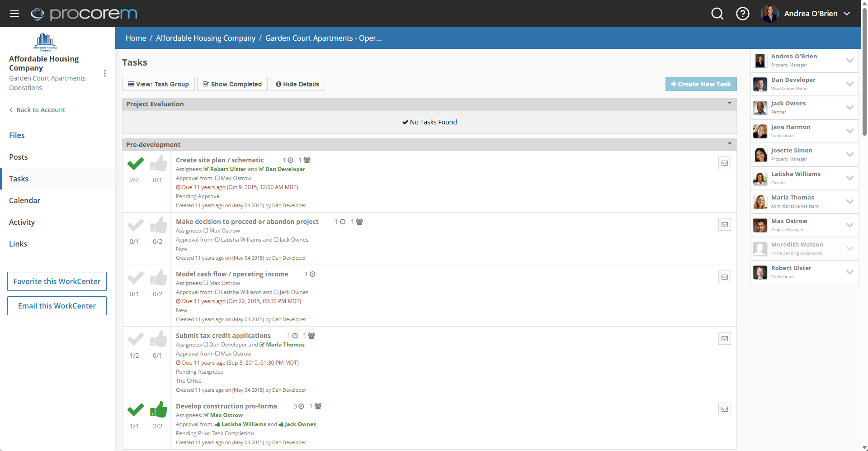The width and height of the screenshot is (868, 451).
Task: Open Files in the sidebar
Action: [57, 135]
